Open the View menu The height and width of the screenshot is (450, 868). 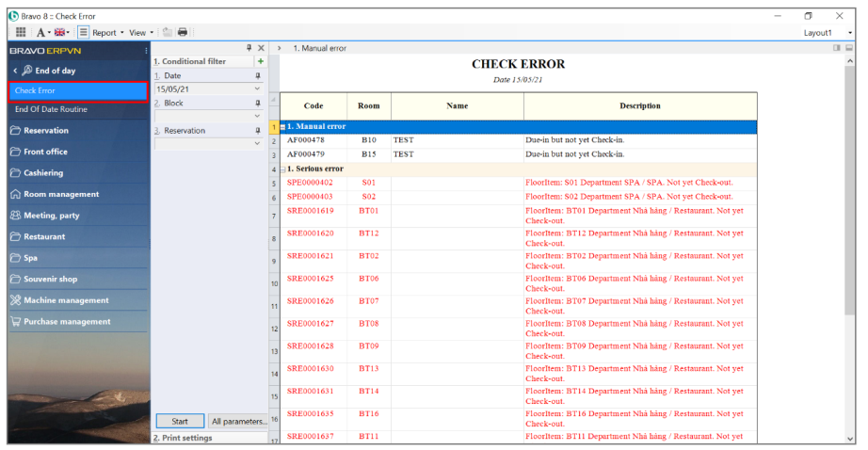(140, 33)
